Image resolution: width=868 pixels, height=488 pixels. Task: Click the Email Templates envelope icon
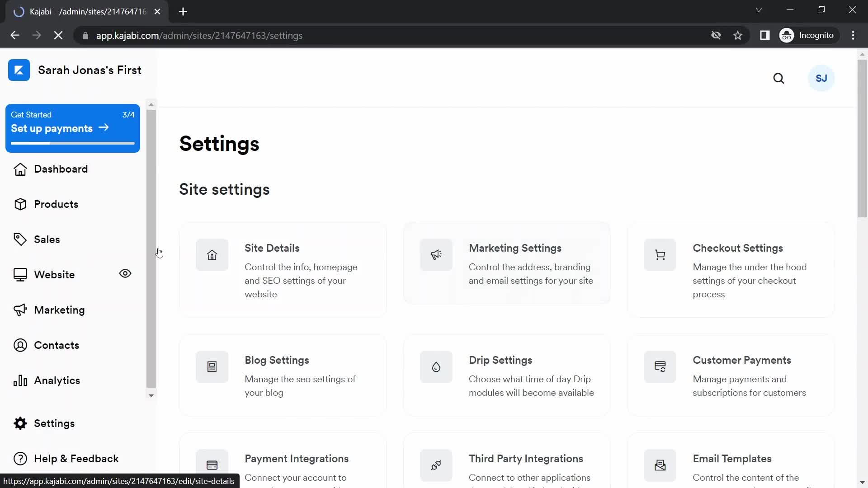pos(660,465)
